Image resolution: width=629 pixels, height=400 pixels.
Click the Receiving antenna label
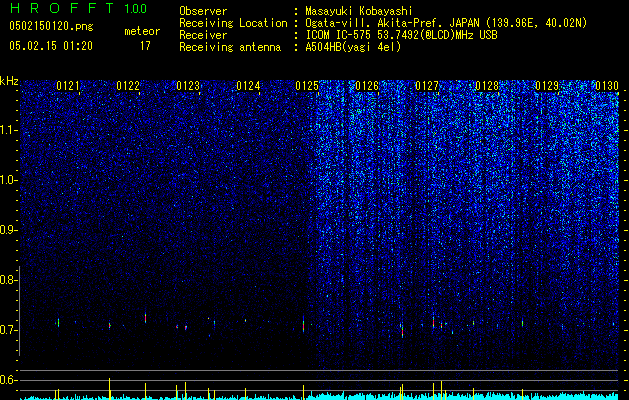pos(230,47)
